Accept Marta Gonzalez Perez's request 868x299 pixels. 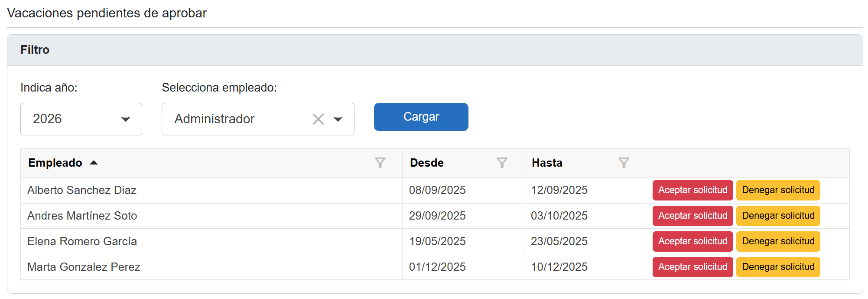(x=692, y=267)
